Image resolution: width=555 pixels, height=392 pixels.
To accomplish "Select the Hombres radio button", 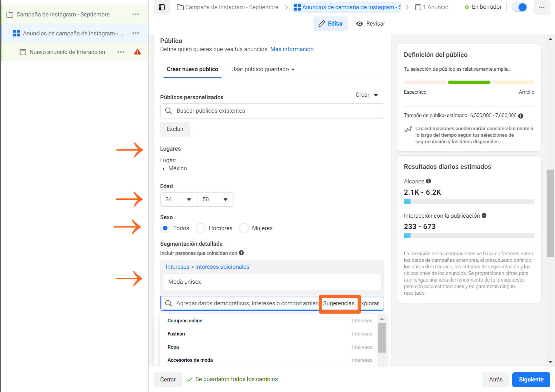I will pos(201,228).
